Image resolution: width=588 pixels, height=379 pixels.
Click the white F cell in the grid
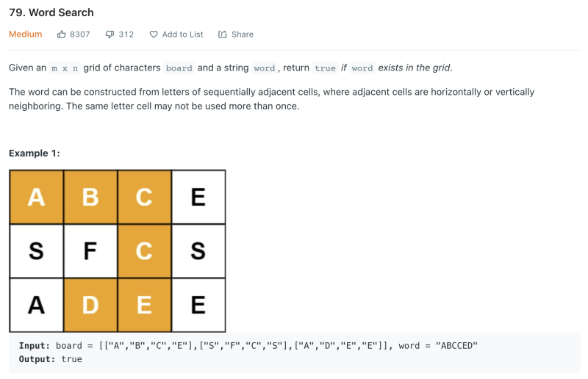[90, 251]
